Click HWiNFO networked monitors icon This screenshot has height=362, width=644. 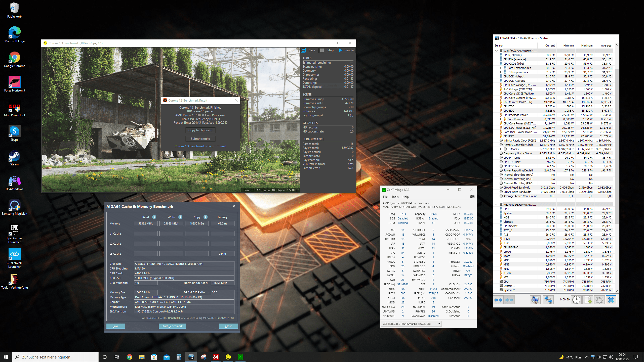coord(548,300)
